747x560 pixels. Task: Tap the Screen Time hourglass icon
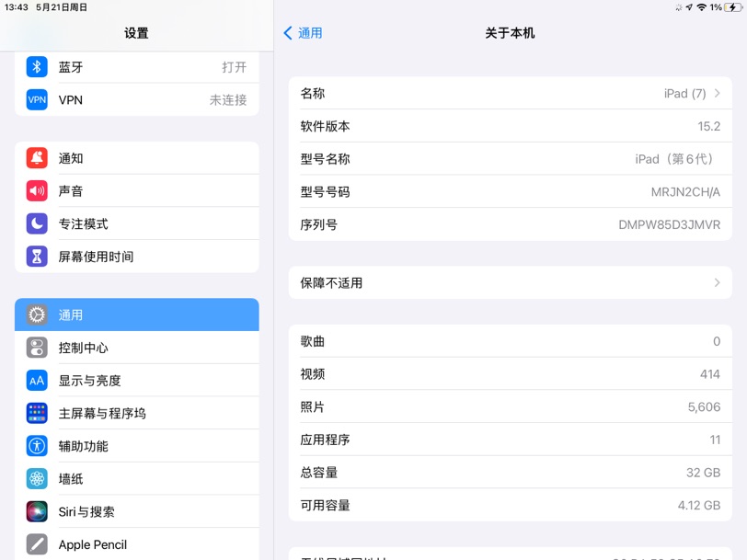pos(37,257)
